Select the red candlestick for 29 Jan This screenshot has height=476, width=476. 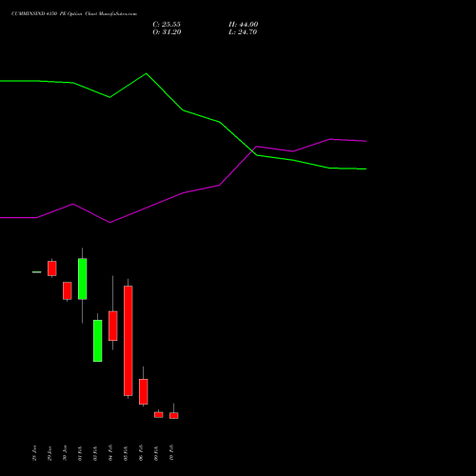pos(52,268)
